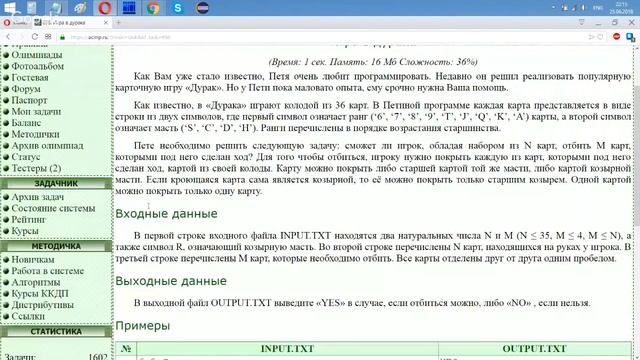
Task: Open the Паспорт link
Action: 29,100
